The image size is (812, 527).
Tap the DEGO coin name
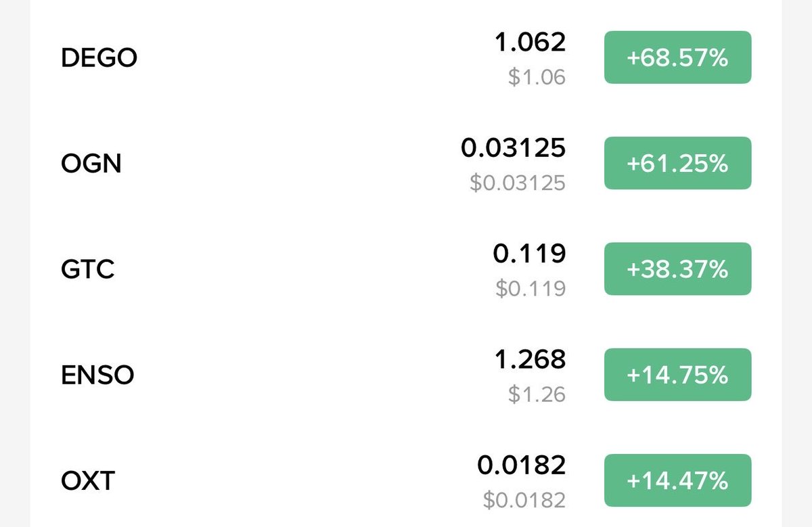pos(99,58)
